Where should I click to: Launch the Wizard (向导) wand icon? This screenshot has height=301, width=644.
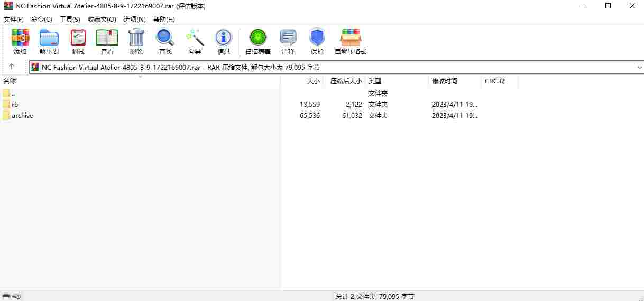pos(195,37)
